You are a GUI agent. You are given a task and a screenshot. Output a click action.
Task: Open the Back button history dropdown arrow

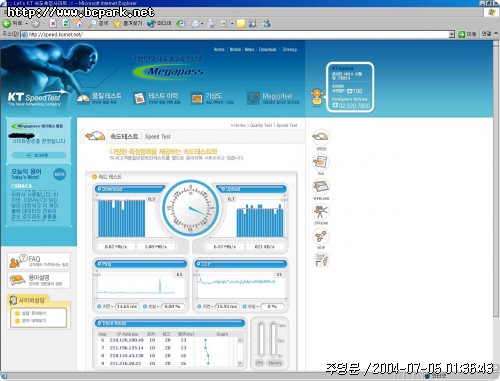(27, 24)
